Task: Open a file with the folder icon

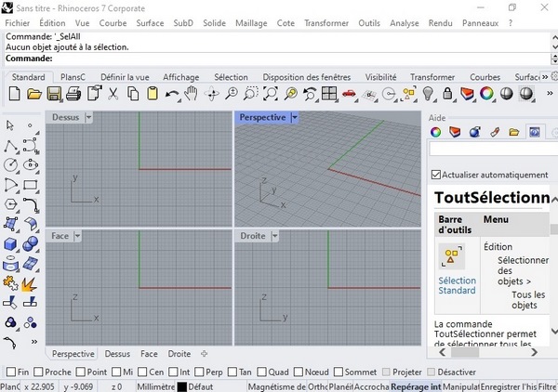Action: 34,94
